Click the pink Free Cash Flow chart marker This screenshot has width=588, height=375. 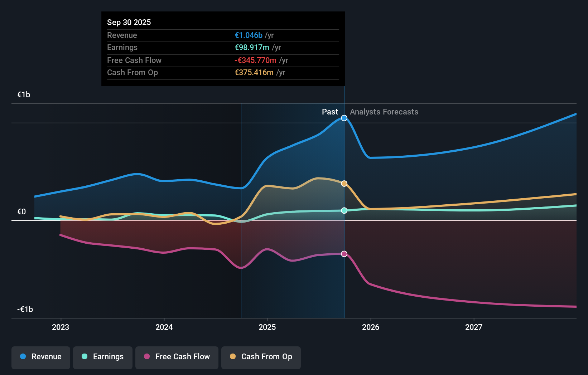[x=344, y=254]
